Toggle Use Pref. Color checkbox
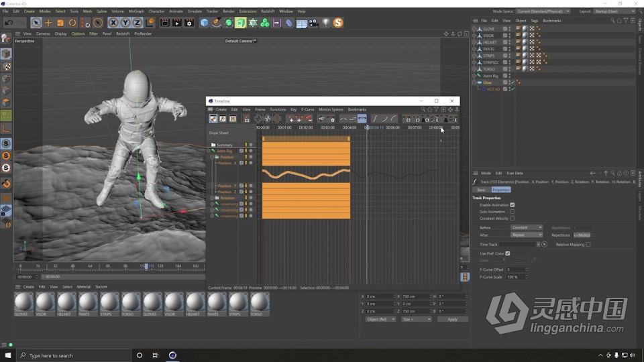This screenshot has height=362, width=644. 508,253
